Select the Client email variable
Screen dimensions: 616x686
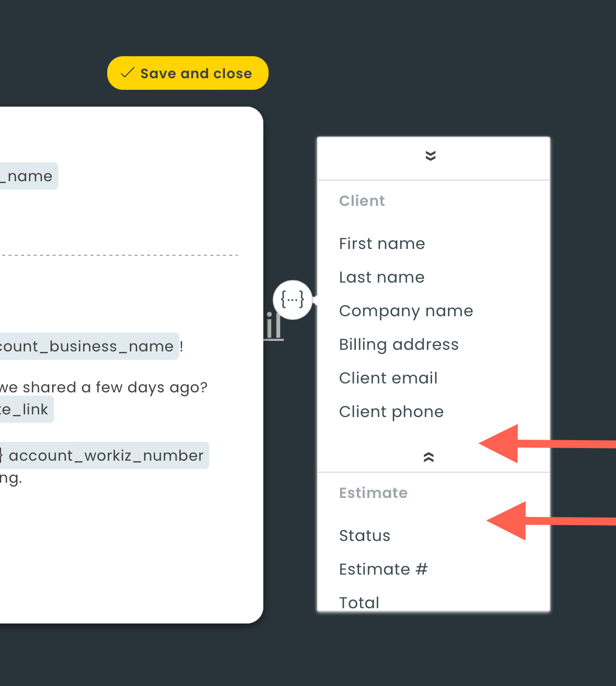[388, 378]
